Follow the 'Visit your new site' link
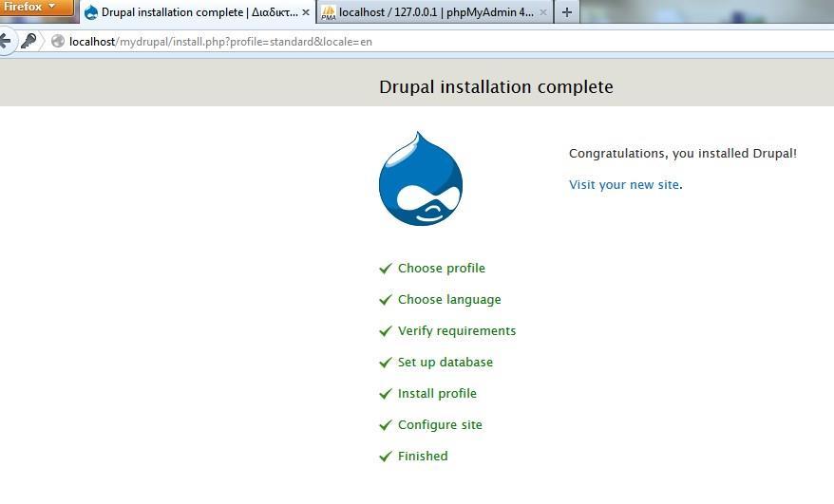834x504 pixels. tap(624, 184)
